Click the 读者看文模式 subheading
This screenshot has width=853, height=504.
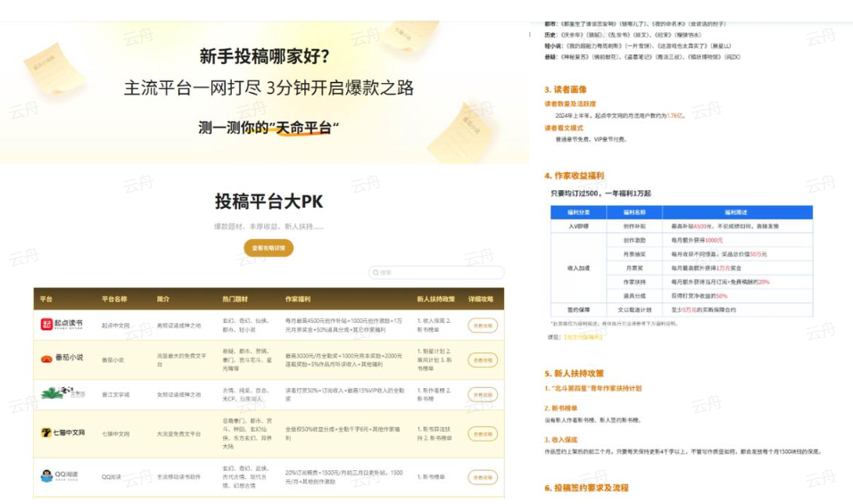(564, 128)
